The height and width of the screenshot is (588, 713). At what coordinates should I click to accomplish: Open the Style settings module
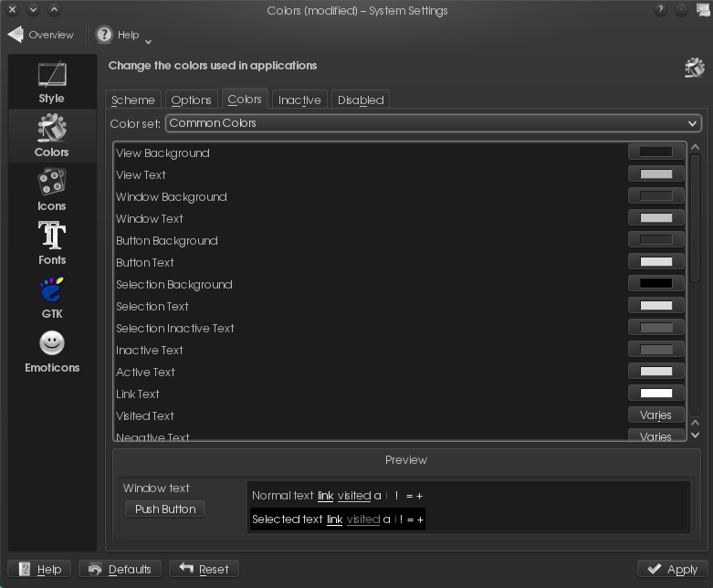[x=52, y=82]
